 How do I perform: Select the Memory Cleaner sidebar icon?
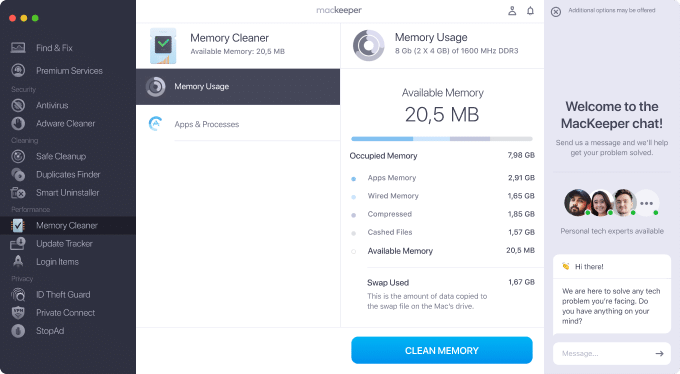[x=18, y=225]
